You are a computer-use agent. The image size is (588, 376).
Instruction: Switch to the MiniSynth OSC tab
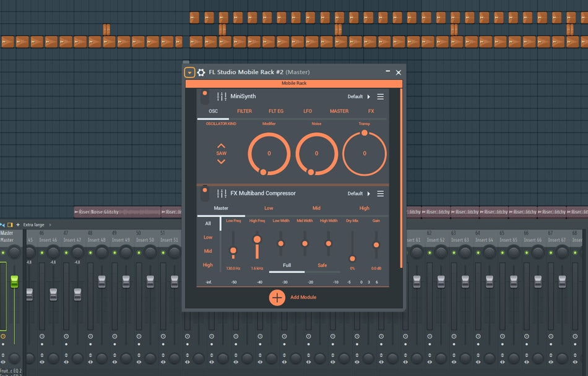point(213,111)
